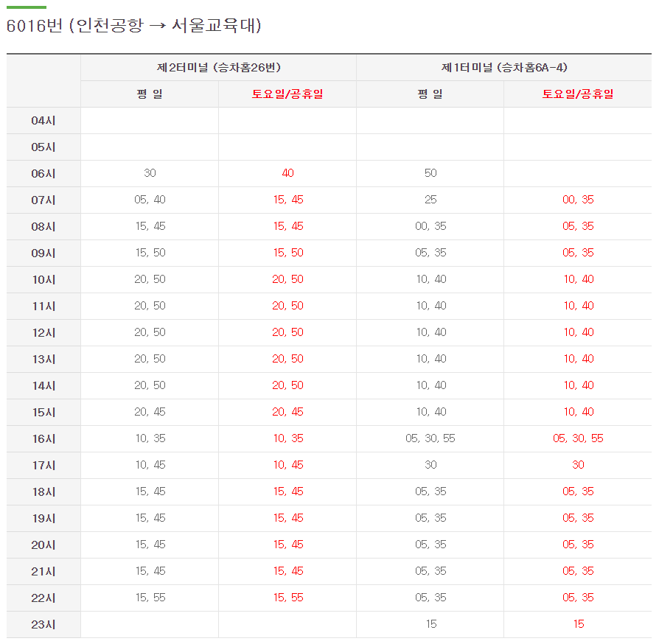This screenshot has height=644, width=659.
Task: Select the 11시 row label
Action: click(43, 306)
